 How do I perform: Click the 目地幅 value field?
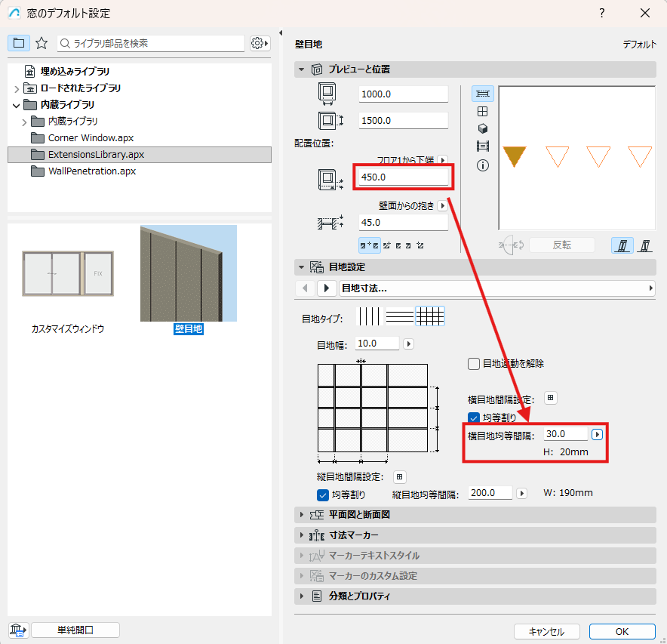377,344
